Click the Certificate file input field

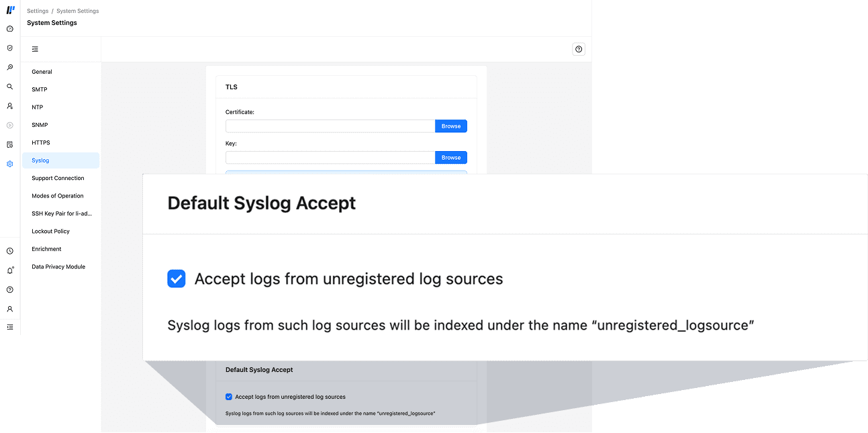(330, 126)
